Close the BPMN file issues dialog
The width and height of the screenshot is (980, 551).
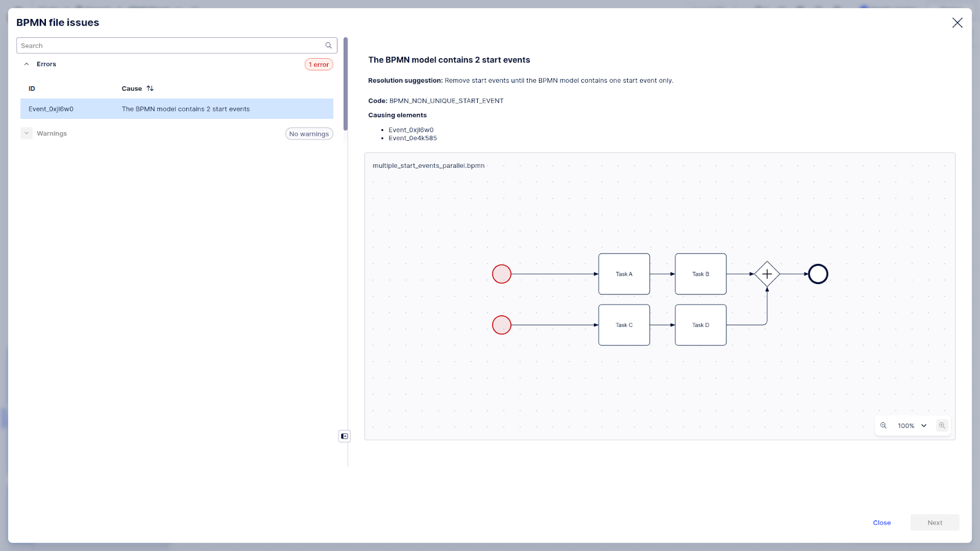point(957,23)
